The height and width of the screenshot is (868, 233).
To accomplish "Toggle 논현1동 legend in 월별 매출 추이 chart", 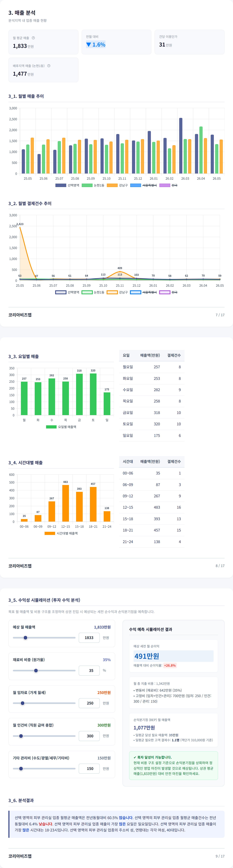I will pos(93,185).
